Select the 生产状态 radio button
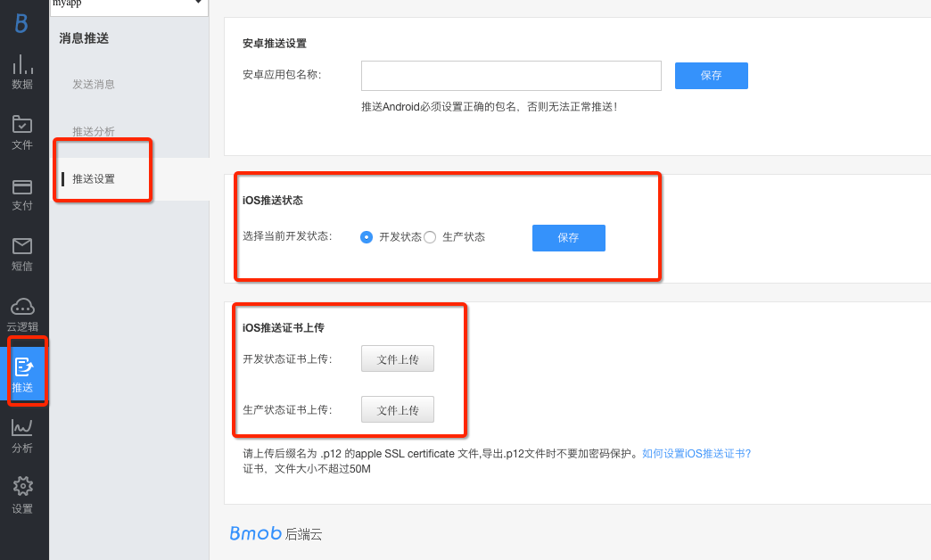The height and width of the screenshot is (560, 931). click(x=430, y=237)
